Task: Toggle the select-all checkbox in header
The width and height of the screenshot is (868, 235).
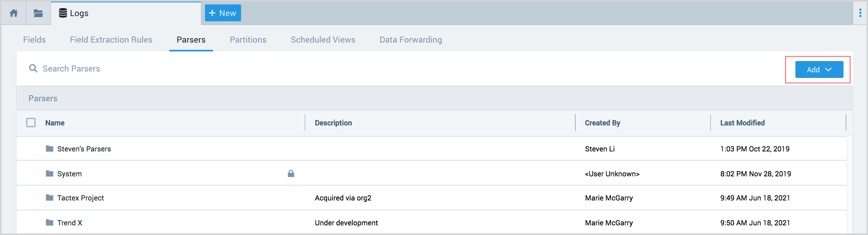Action: pyautogui.click(x=31, y=123)
